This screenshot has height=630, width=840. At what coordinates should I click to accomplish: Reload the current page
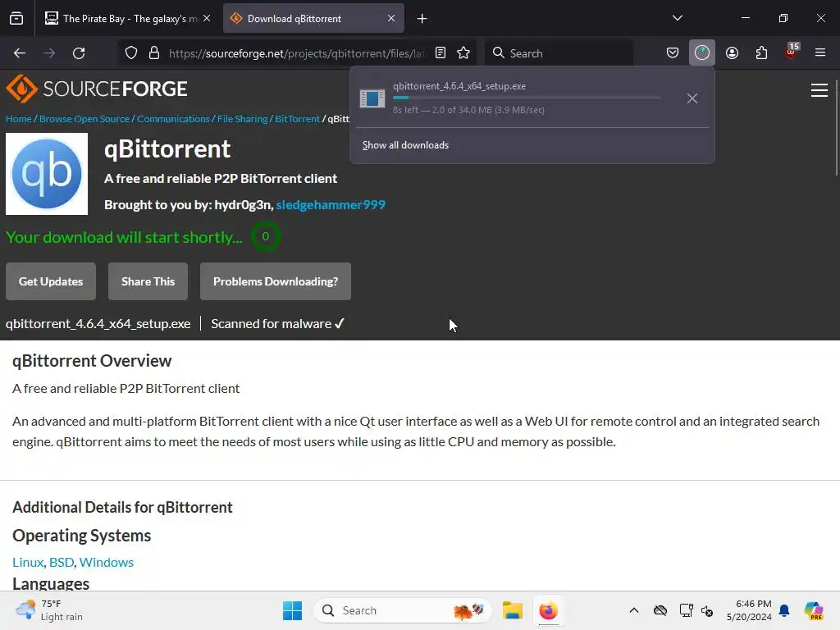[x=79, y=53]
